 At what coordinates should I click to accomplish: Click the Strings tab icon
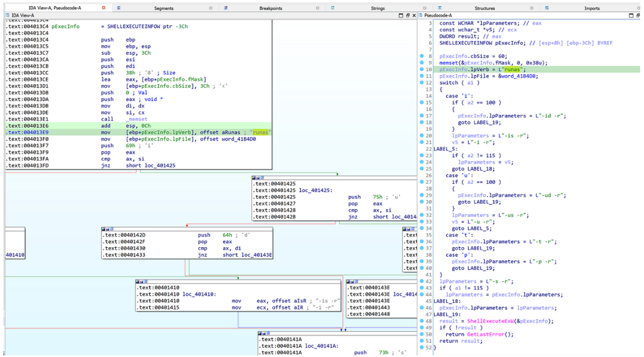pos(333,9)
